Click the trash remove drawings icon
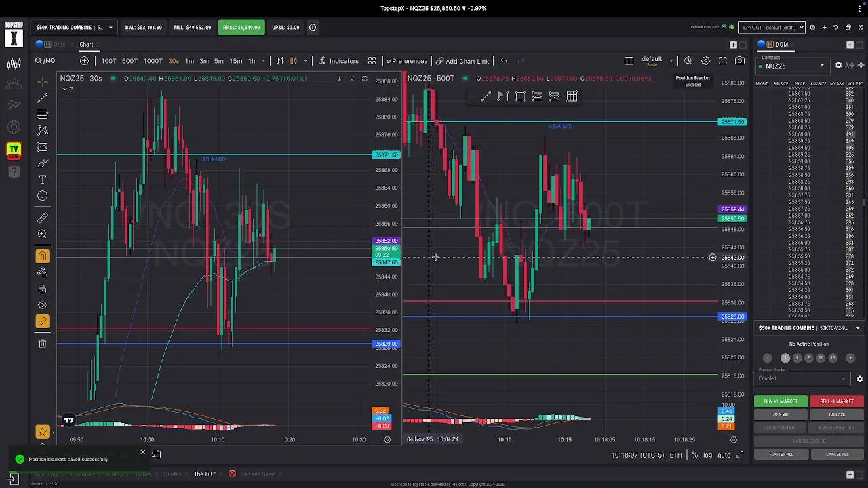The image size is (868, 488). click(43, 344)
